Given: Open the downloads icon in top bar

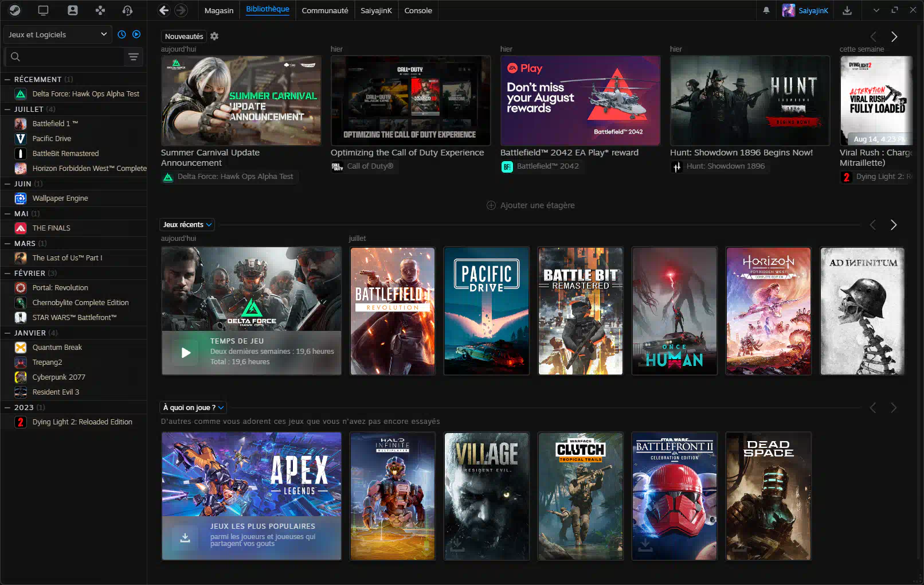Looking at the screenshot, I should (x=847, y=10).
